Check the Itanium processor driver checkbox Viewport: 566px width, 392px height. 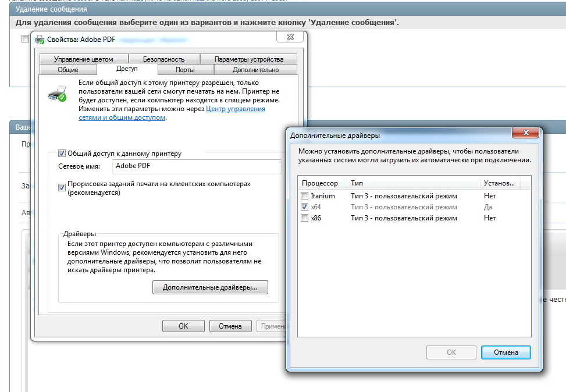(x=305, y=196)
